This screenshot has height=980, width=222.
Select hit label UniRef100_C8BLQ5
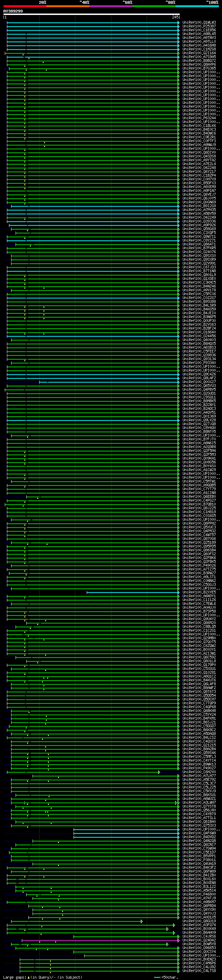coord(199,626)
